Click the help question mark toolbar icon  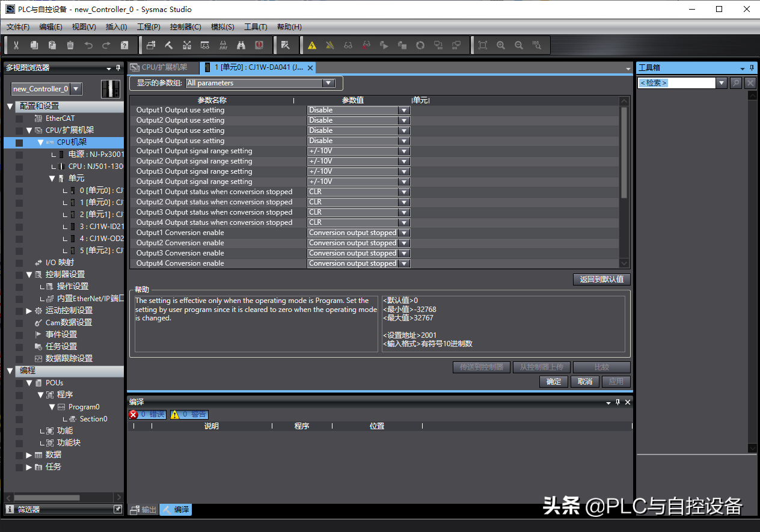pos(124,45)
